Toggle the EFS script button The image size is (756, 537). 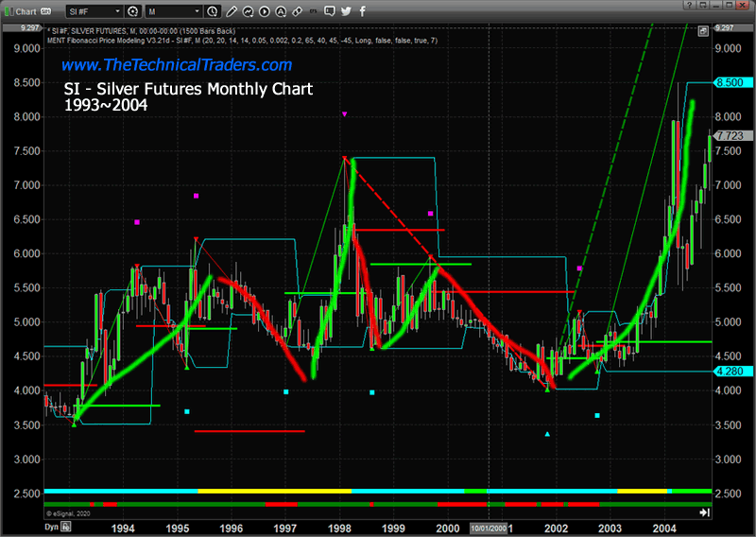click(313, 11)
